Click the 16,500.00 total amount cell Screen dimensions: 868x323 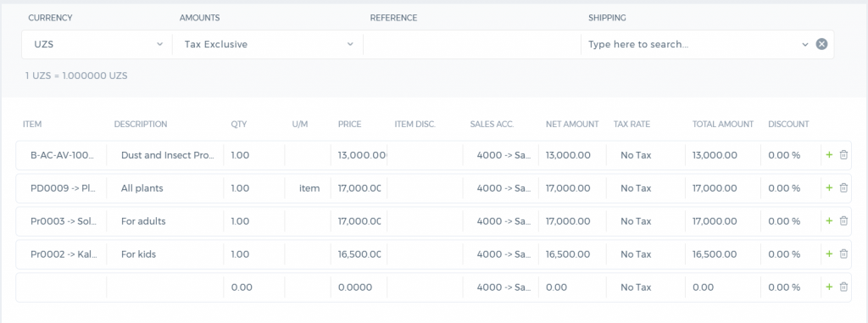point(723,254)
